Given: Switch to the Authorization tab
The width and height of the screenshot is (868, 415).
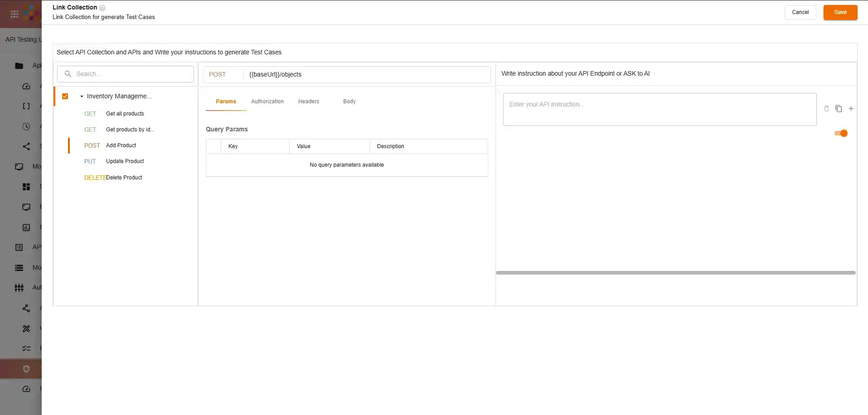Looking at the screenshot, I should [x=267, y=101].
